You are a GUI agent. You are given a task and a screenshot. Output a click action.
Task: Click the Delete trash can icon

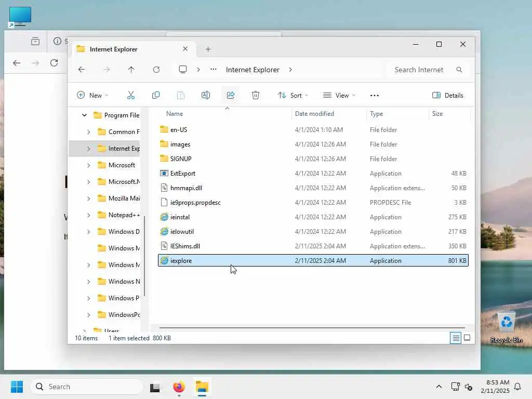(256, 96)
